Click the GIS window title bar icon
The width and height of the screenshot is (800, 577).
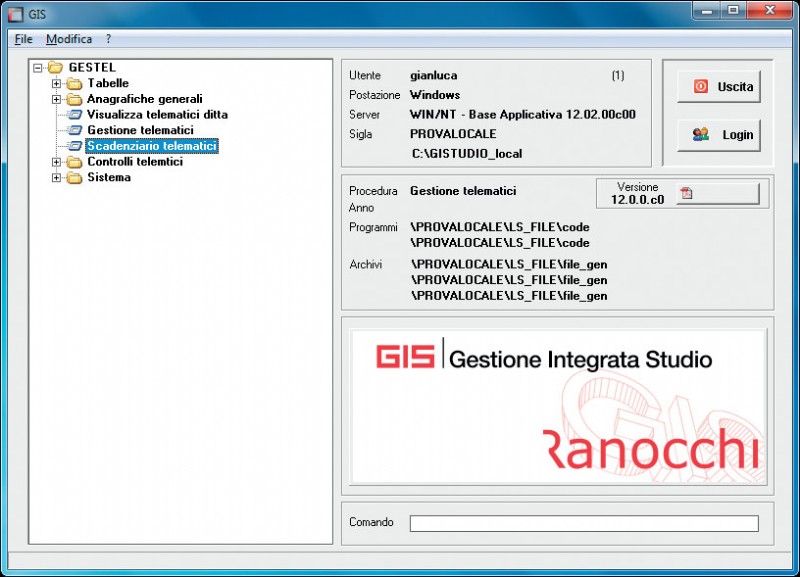[16, 14]
